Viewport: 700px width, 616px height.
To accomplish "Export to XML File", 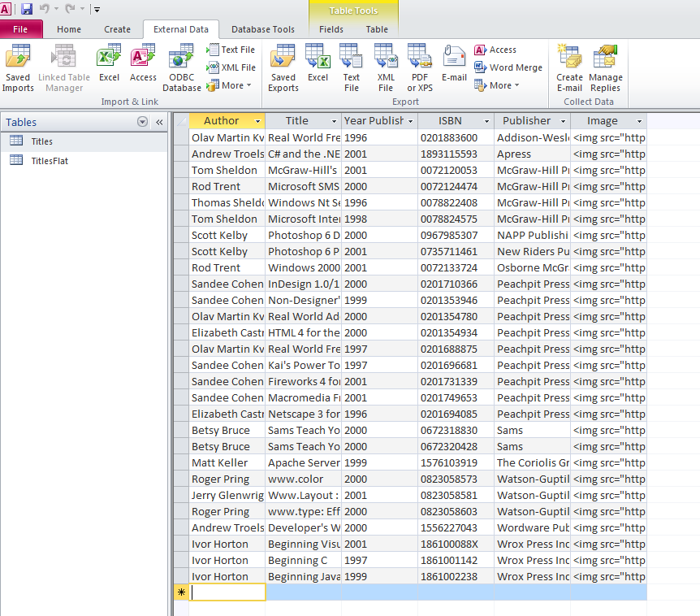I will coord(386,68).
